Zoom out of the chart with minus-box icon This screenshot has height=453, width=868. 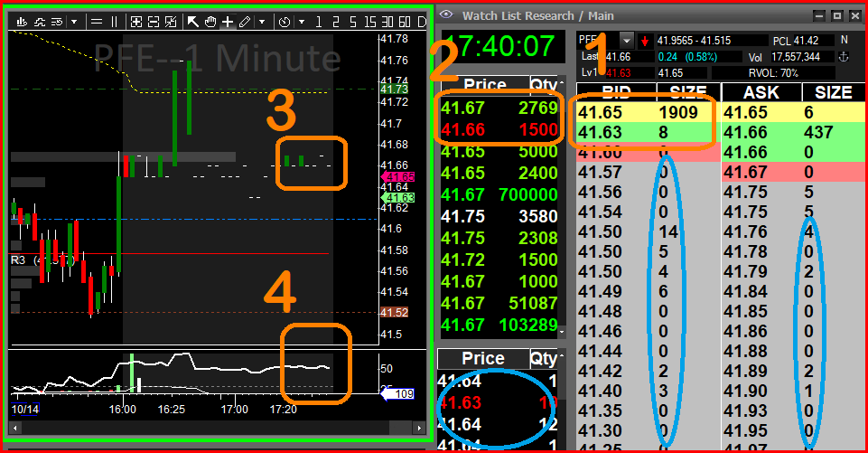coord(154,22)
